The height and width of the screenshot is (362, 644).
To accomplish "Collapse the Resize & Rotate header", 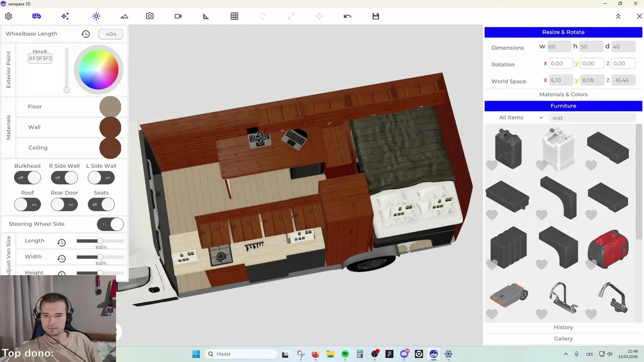I will click(x=563, y=32).
